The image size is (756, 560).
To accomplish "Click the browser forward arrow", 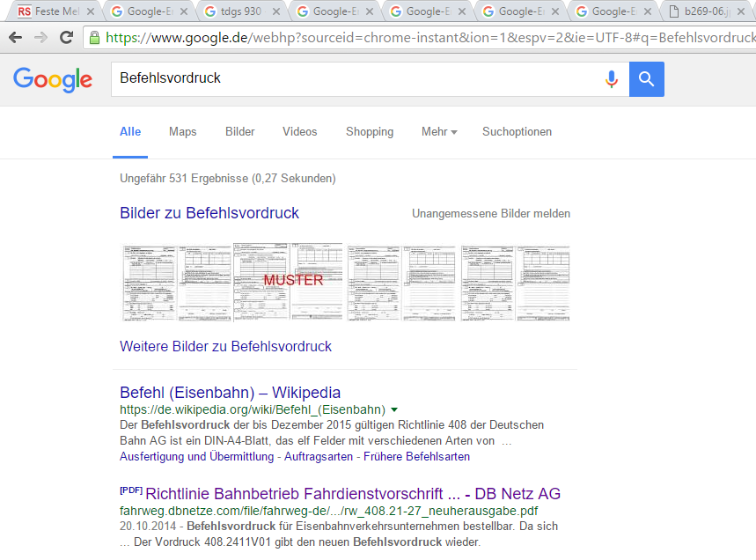I will click(x=41, y=37).
